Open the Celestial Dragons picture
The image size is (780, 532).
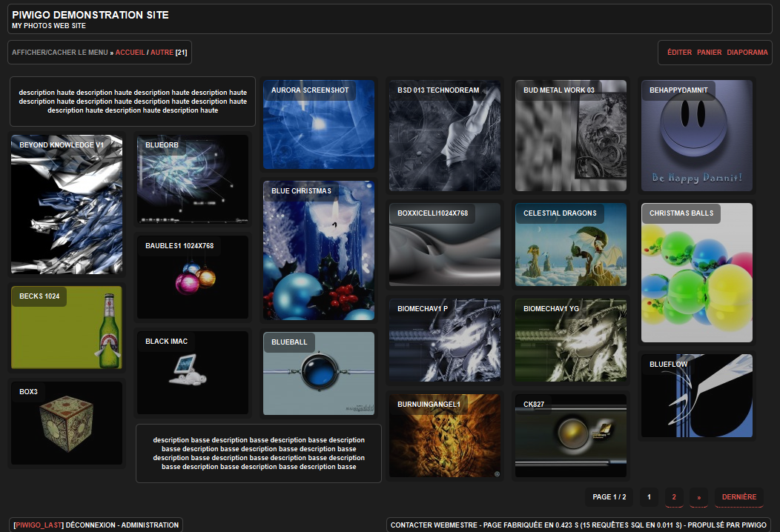click(571, 245)
